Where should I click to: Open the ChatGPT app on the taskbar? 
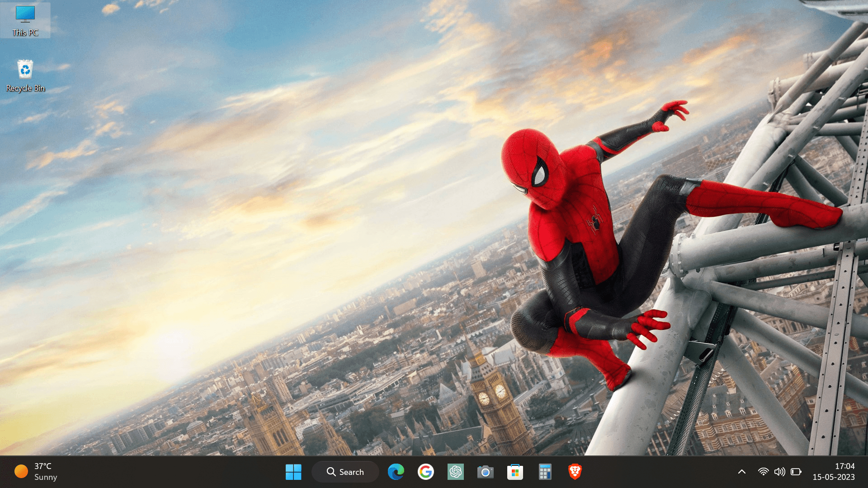click(x=455, y=472)
